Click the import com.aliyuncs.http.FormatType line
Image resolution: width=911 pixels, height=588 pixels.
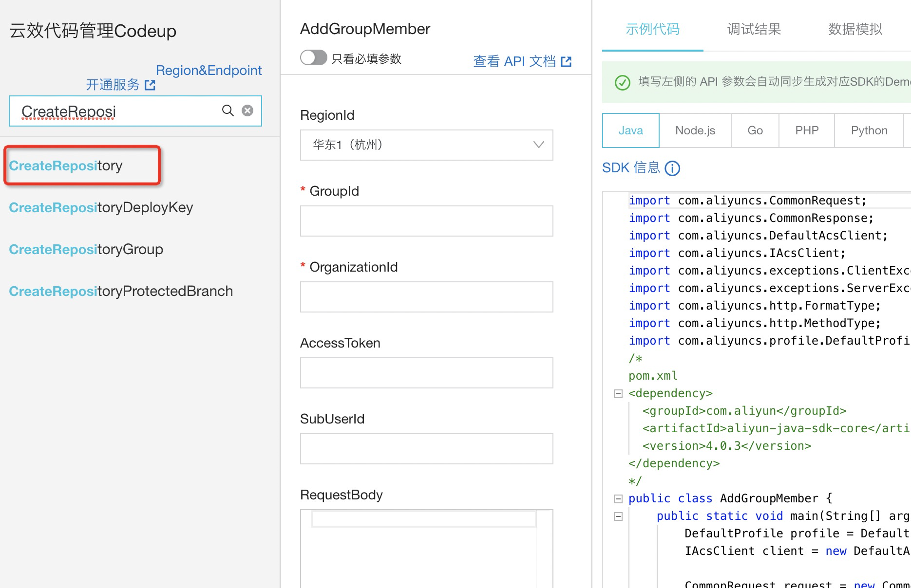tap(755, 306)
